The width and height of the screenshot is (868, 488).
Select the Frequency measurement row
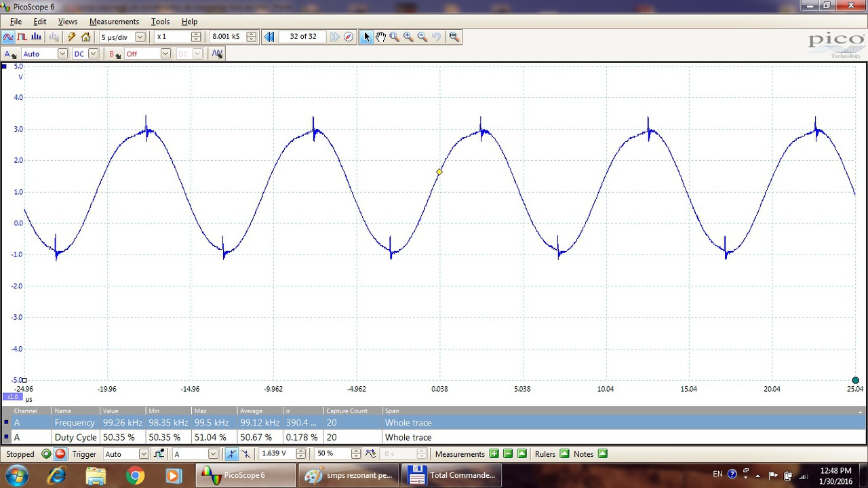click(434, 422)
